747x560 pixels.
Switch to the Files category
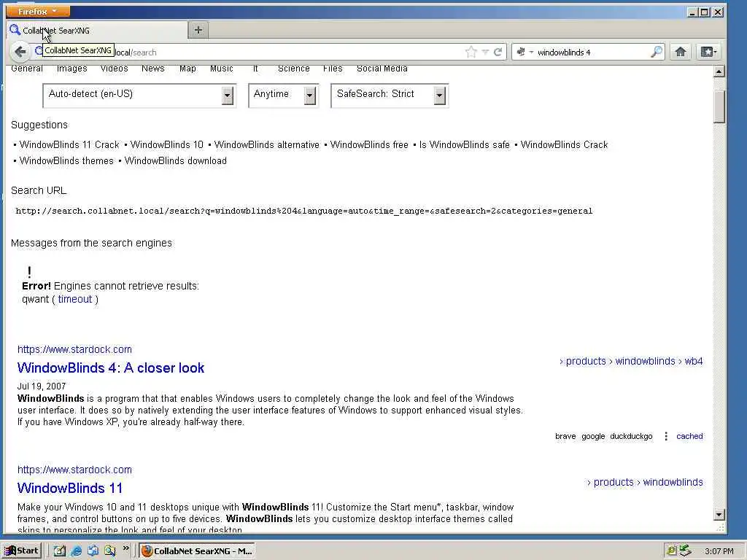point(333,69)
